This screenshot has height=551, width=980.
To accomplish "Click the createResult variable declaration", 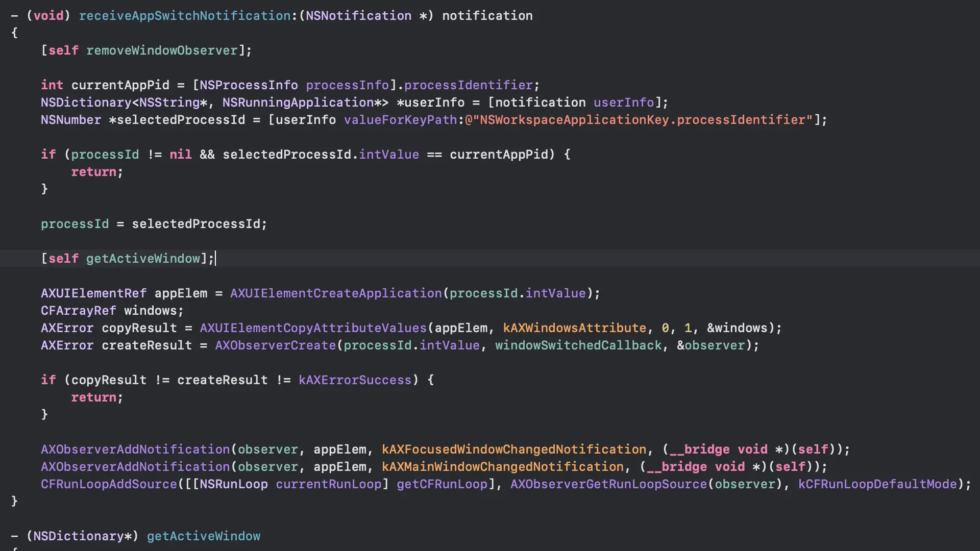I will (146, 345).
